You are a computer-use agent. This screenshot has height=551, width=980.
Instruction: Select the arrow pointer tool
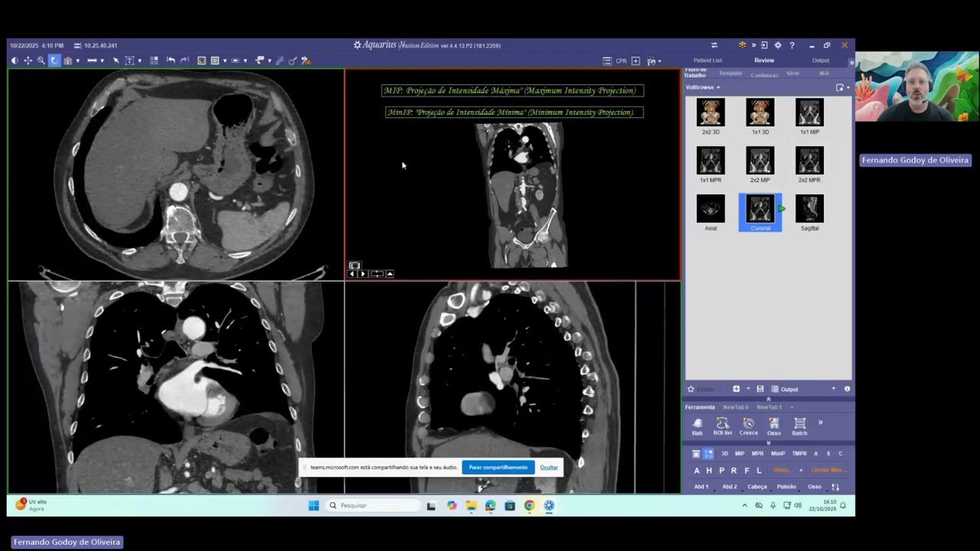(x=116, y=60)
